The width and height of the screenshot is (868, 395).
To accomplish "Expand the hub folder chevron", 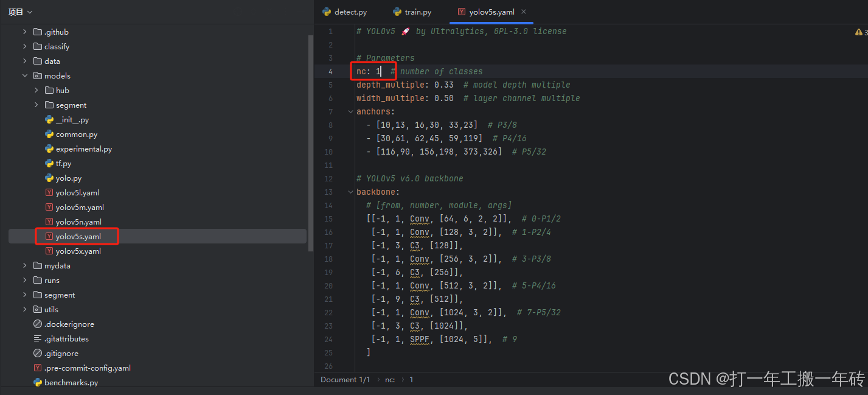I will 36,90.
